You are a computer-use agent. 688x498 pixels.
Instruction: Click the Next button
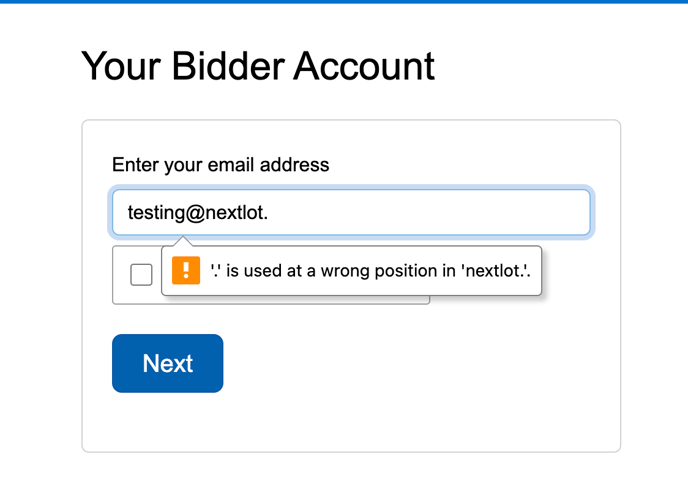(x=168, y=363)
